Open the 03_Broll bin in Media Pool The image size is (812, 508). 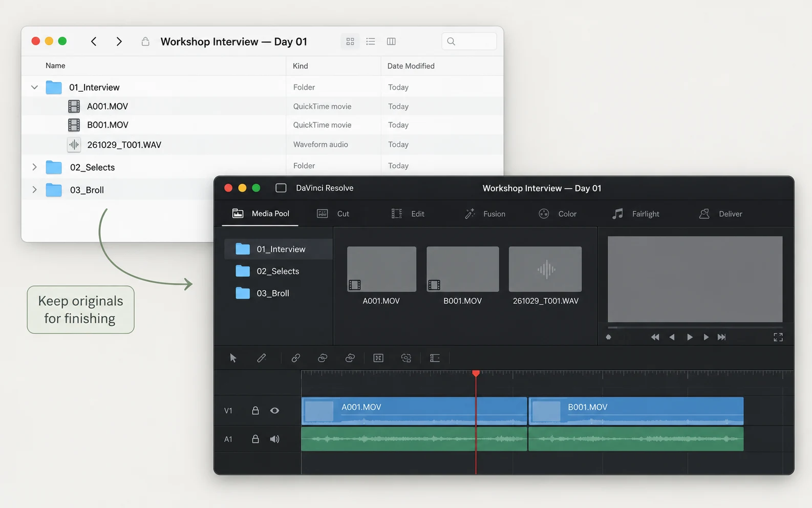pyautogui.click(x=279, y=293)
